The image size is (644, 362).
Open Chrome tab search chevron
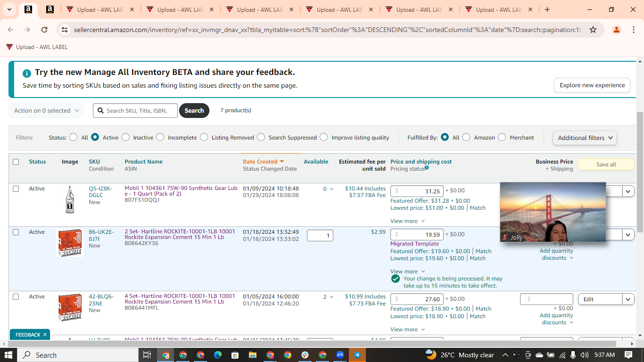tap(9, 9)
